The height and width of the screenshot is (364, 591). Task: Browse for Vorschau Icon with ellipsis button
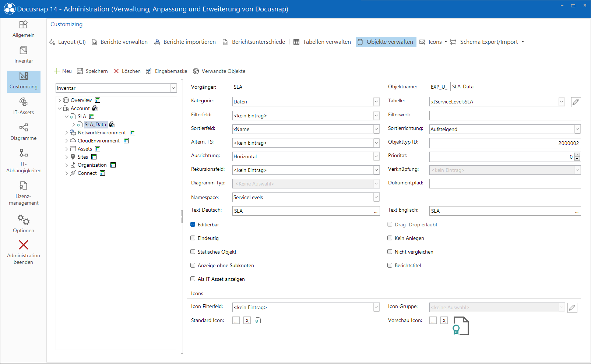tap(433, 321)
